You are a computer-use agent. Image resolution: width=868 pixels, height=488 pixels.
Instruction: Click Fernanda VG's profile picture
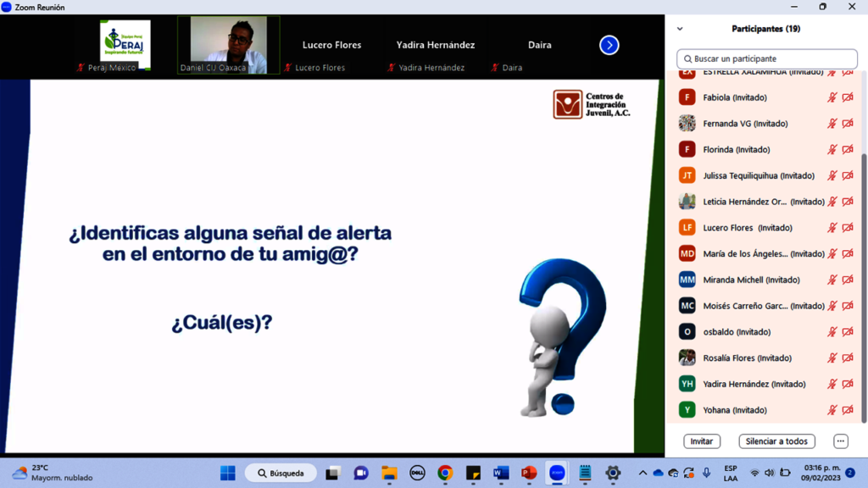[687, 124]
